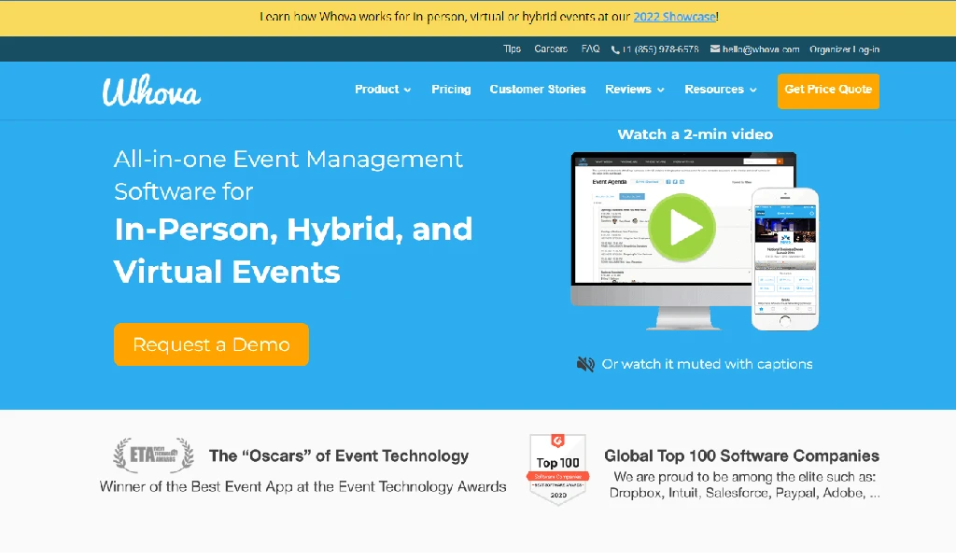Click 'All-in-one Event Management Software for' text
Screen dimensions: 956x560
[x=288, y=175]
